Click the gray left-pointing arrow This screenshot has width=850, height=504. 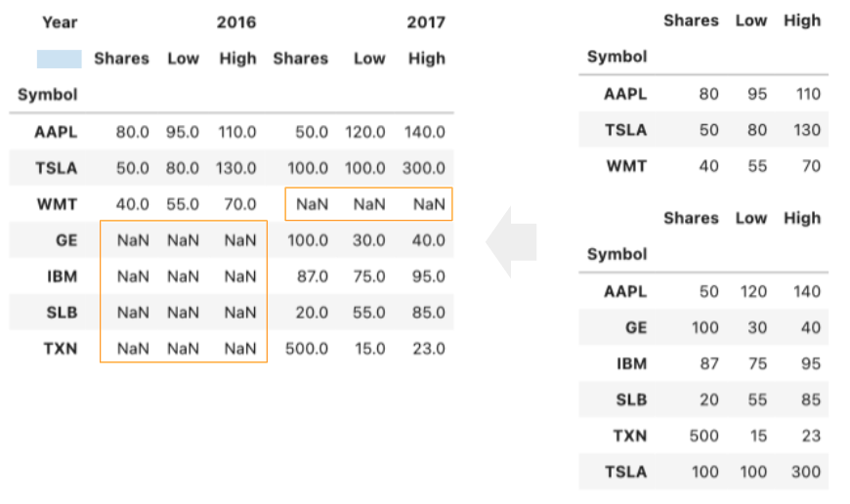pyautogui.click(x=511, y=241)
